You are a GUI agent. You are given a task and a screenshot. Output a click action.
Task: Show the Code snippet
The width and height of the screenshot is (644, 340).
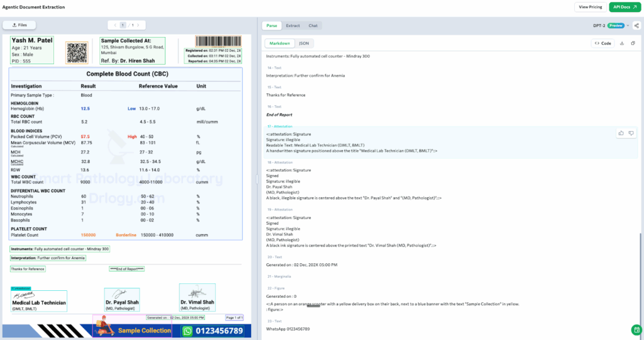pyautogui.click(x=602, y=43)
